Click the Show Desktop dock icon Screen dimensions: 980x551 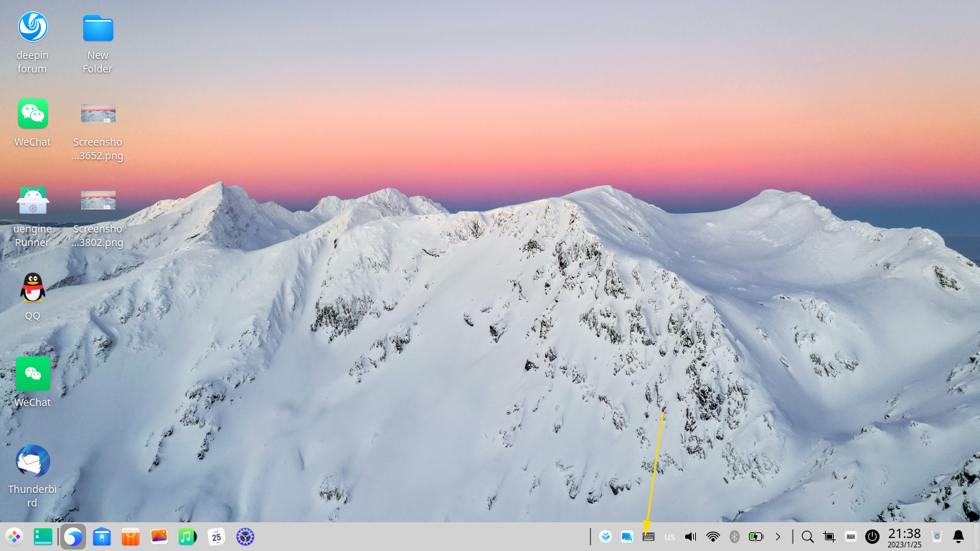43,537
